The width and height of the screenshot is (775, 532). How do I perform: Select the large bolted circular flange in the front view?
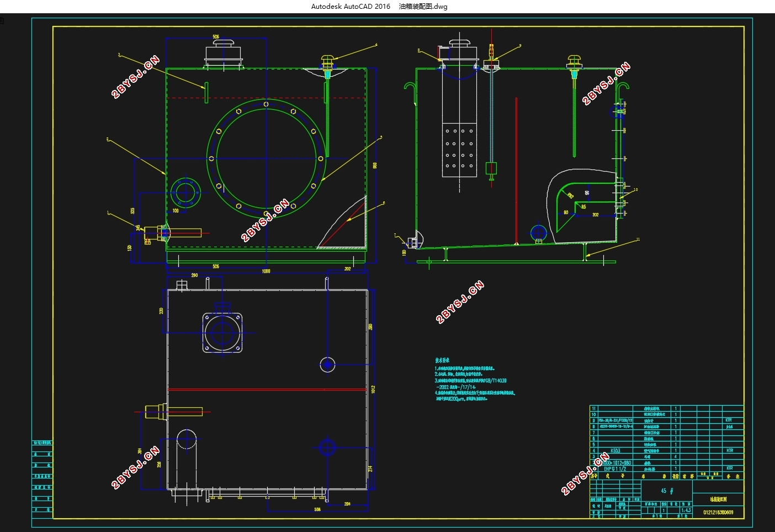point(266,158)
